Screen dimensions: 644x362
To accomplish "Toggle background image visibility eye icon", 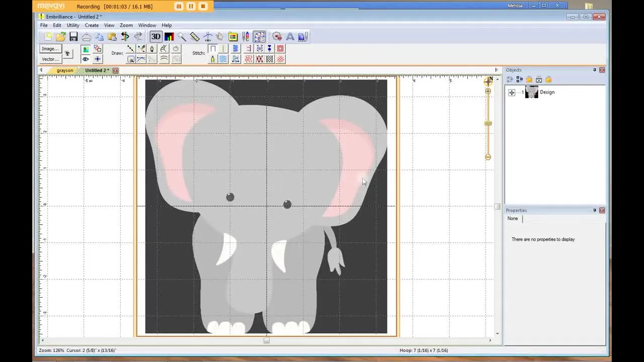I will (x=86, y=59).
